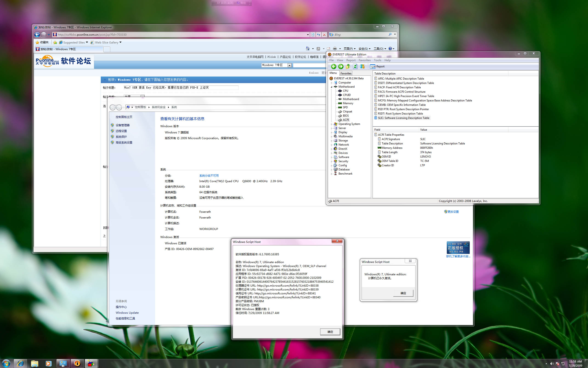Click EVEREST up-level toolbar icon
Screen dimensions: 588x368
pyautogui.click(x=348, y=66)
